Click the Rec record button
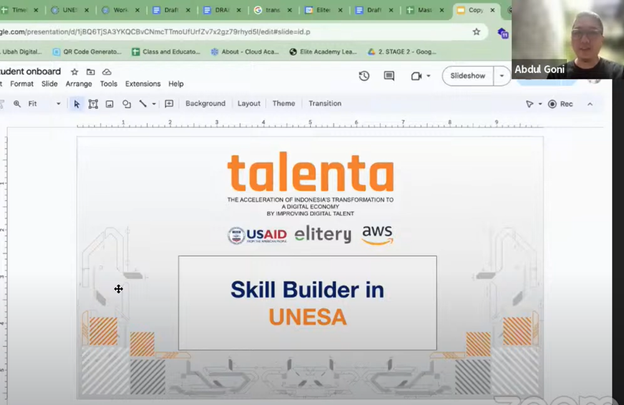The width and height of the screenshot is (624, 405). pos(560,104)
